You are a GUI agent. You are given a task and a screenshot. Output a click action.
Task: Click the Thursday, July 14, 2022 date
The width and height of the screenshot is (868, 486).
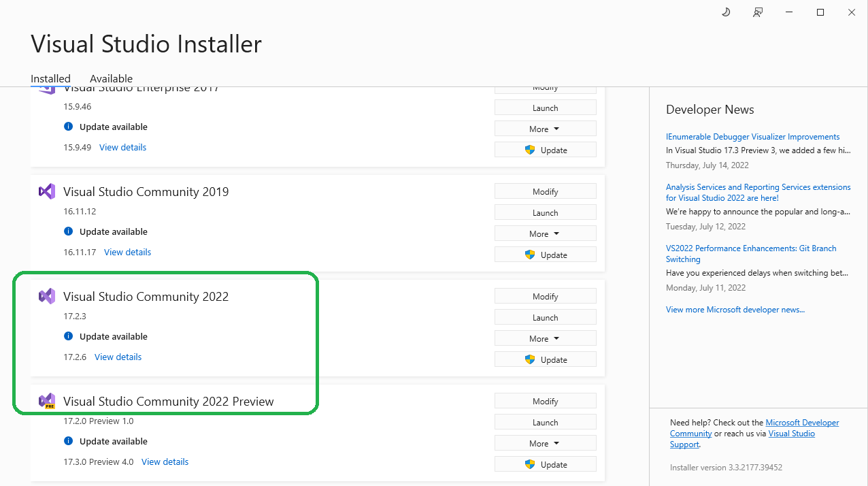point(707,165)
